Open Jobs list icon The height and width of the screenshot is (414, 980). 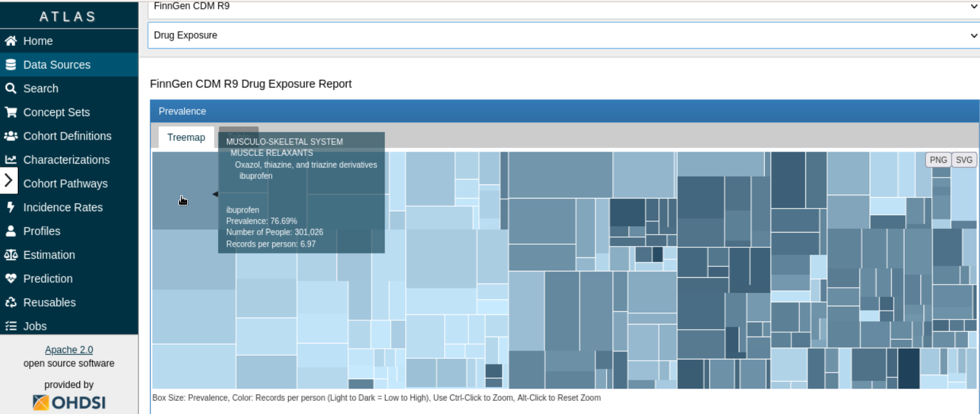click(10, 327)
